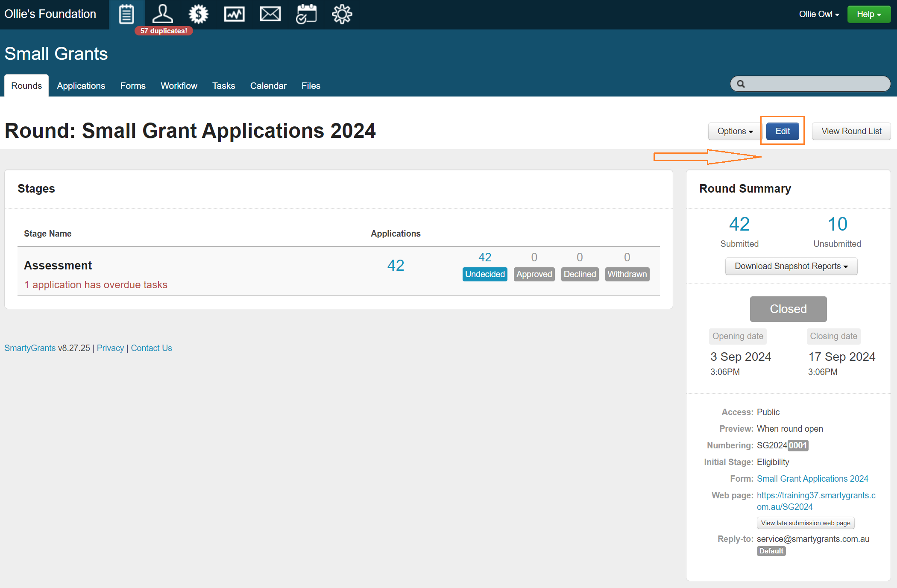Image resolution: width=897 pixels, height=588 pixels.
Task: Open the reports chart icon
Action: point(235,15)
